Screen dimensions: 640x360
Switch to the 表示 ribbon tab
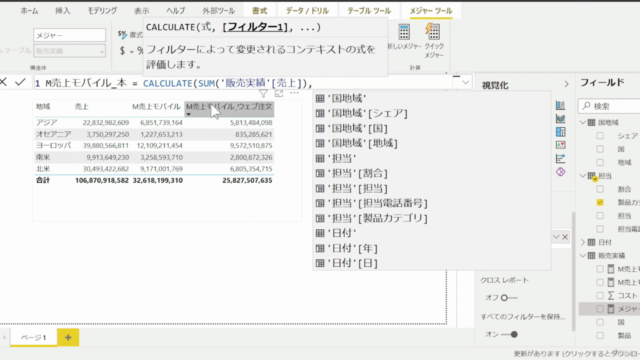point(142,11)
